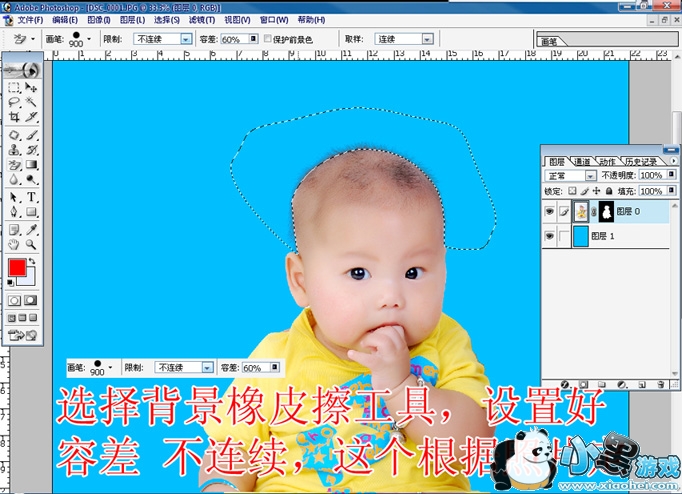Image resolution: width=682 pixels, height=494 pixels.
Task: Open 不透明度 slider arrow in Layers panel
Action: (x=672, y=175)
